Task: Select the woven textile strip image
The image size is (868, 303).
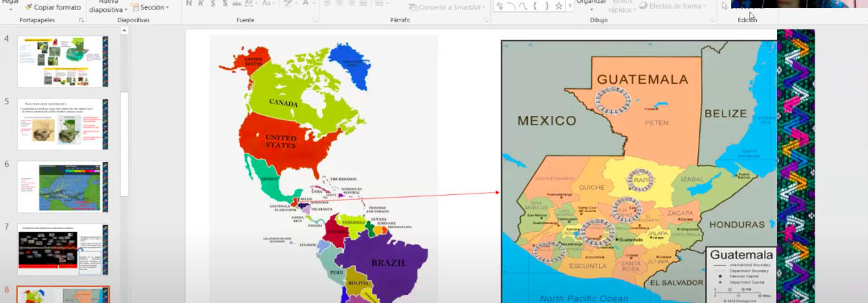Action: pyautogui.click(x=796, y=166)
